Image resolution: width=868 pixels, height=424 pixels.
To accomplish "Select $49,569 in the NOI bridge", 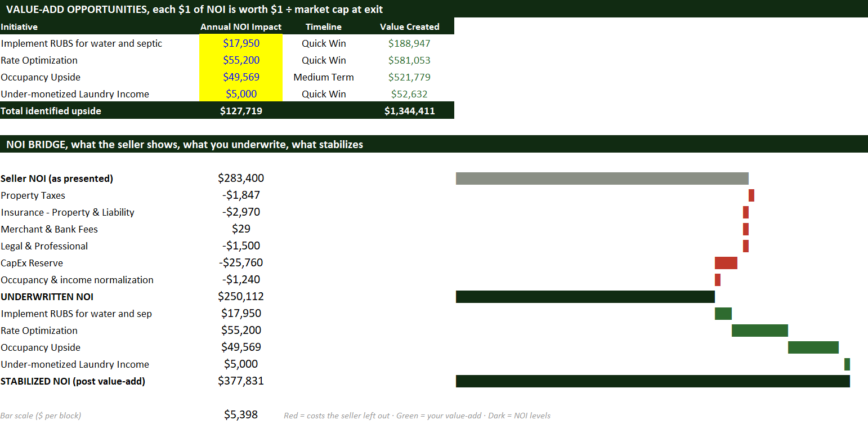I will click(x=241, y=347).
